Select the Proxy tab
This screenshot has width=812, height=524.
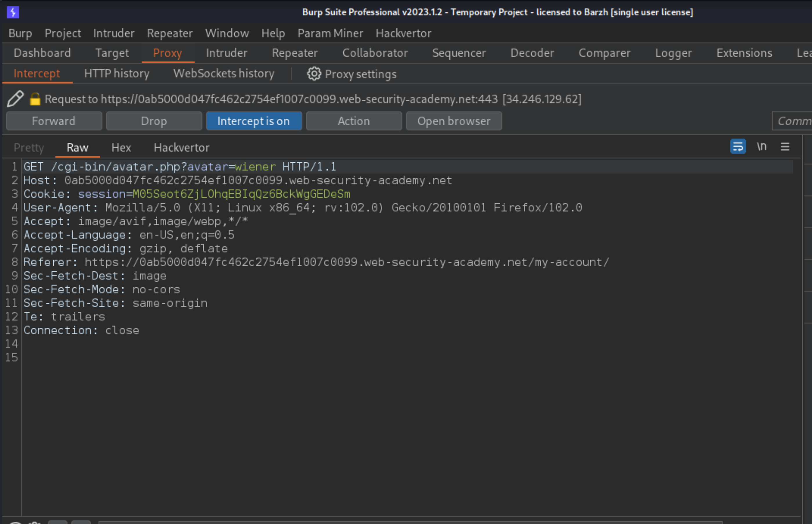pyautogui.click(x=168, y=53)
